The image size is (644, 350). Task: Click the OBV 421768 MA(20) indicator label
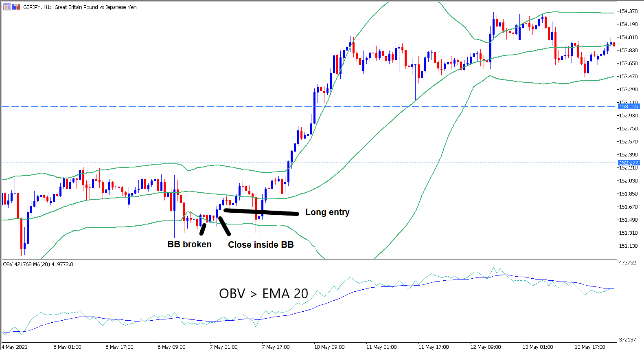point(38,264)
